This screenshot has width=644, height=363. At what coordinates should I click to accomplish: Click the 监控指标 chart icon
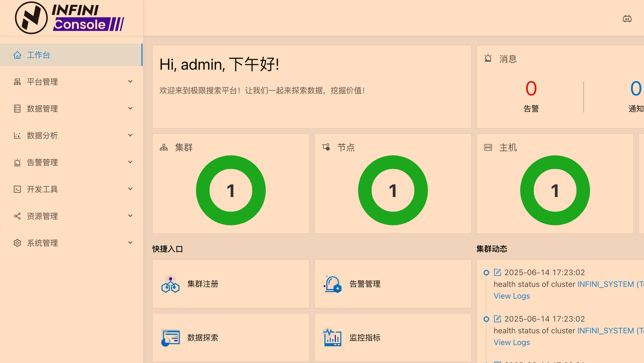coord(332,338)
